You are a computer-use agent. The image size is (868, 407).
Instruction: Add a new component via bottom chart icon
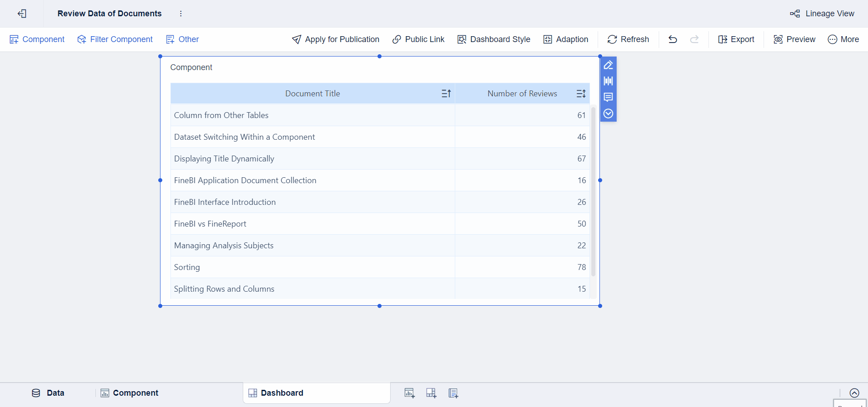pyautogui.click(x=410, y=393)
